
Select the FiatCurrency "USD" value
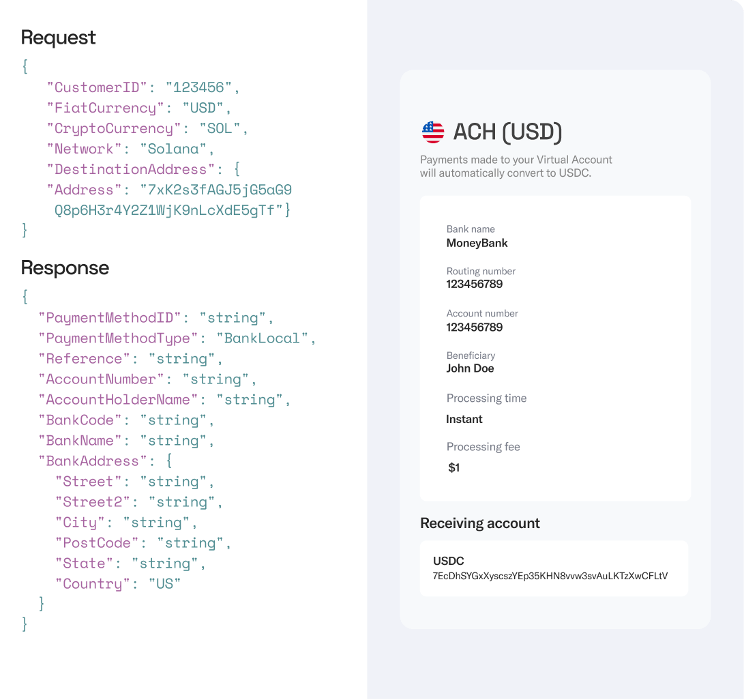205,108
